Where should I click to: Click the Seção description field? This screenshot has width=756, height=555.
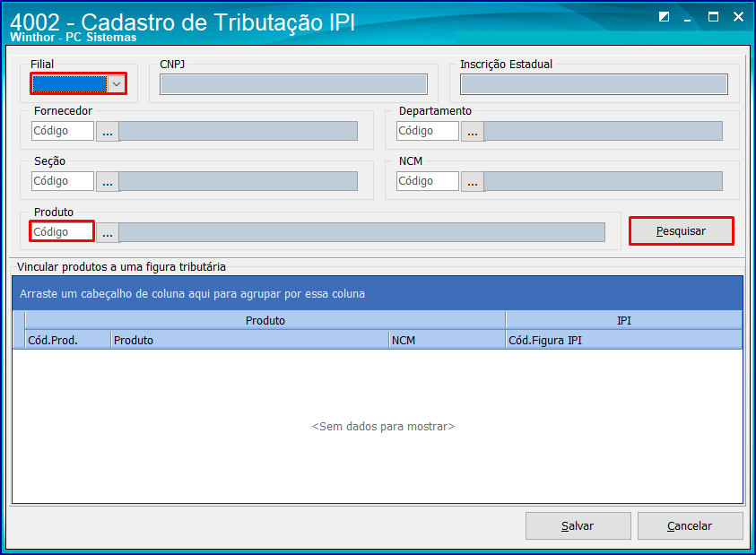[x=239, y=181]
